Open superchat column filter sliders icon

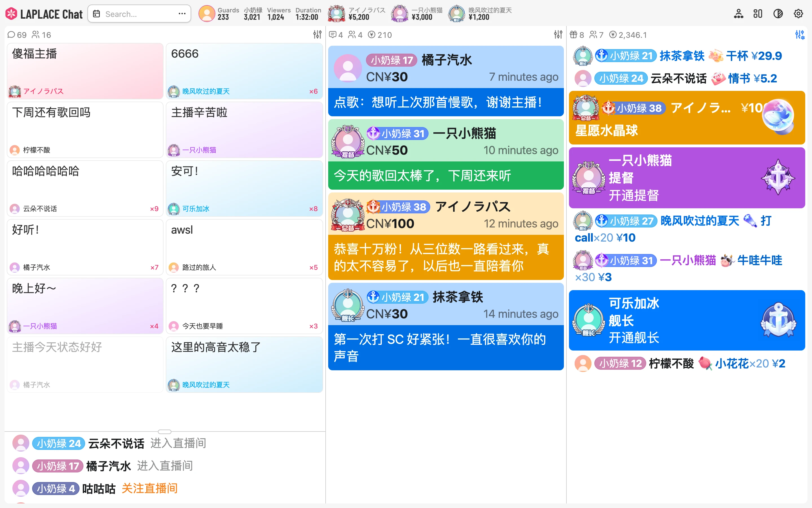558,34
